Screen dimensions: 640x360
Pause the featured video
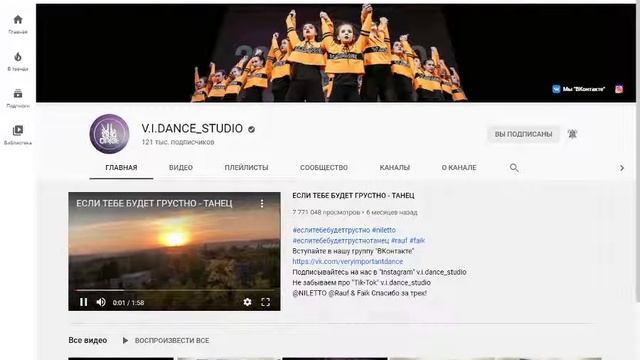coord(84,302)
